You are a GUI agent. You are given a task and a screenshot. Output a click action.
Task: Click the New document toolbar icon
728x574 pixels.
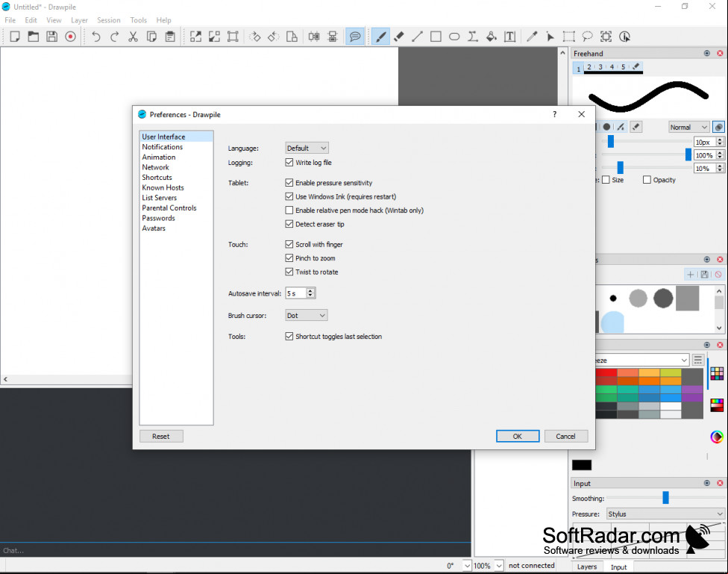point(15,37)
